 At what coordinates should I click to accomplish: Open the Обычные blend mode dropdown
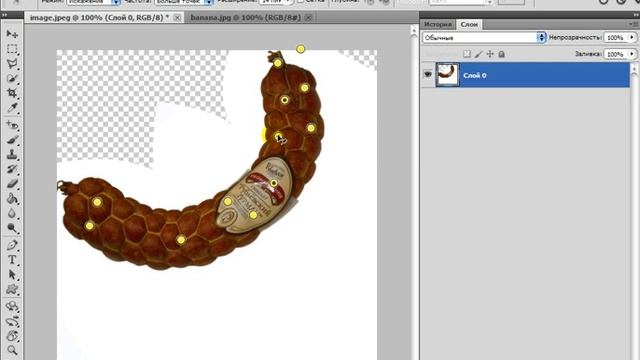click(x=484, y=38)
